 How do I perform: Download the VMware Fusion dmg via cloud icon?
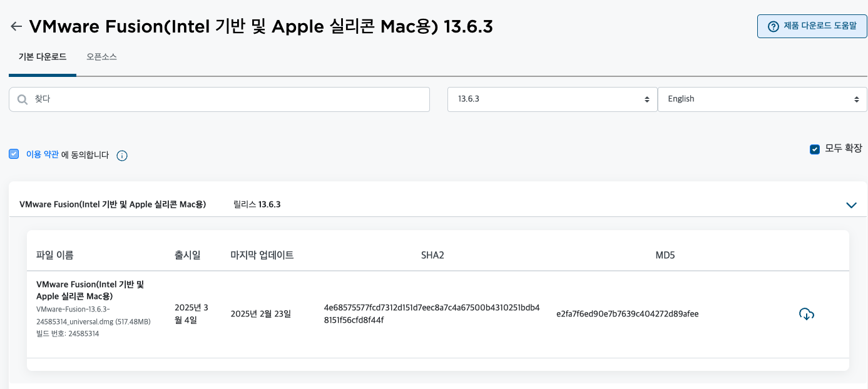[x=807, y=314]
